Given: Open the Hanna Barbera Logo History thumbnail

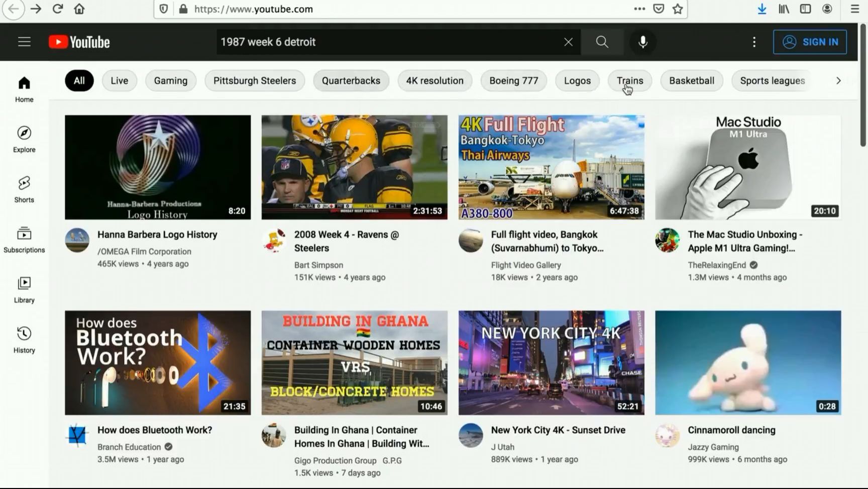Looking at the screenshot, I should tap(158, 167).
